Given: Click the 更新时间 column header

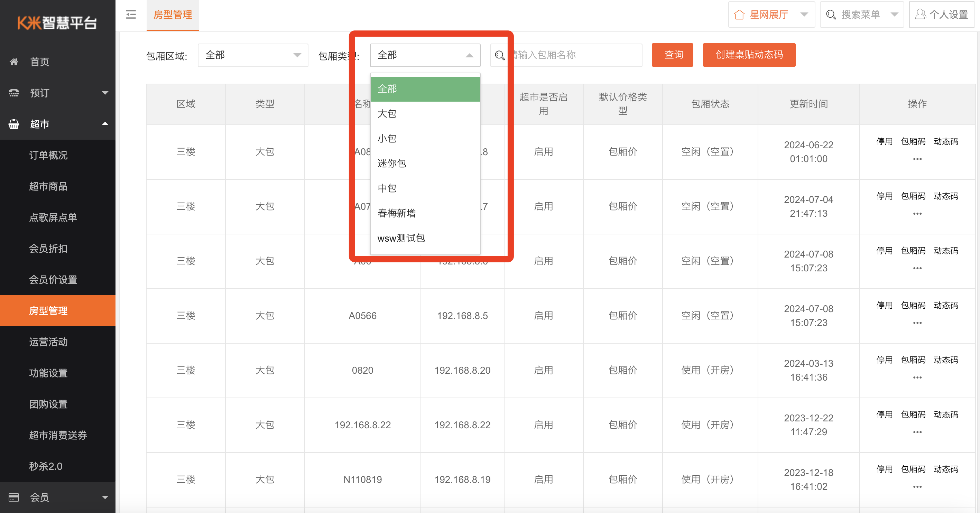Looking at the screenshot, I should (x=808, y=104).
